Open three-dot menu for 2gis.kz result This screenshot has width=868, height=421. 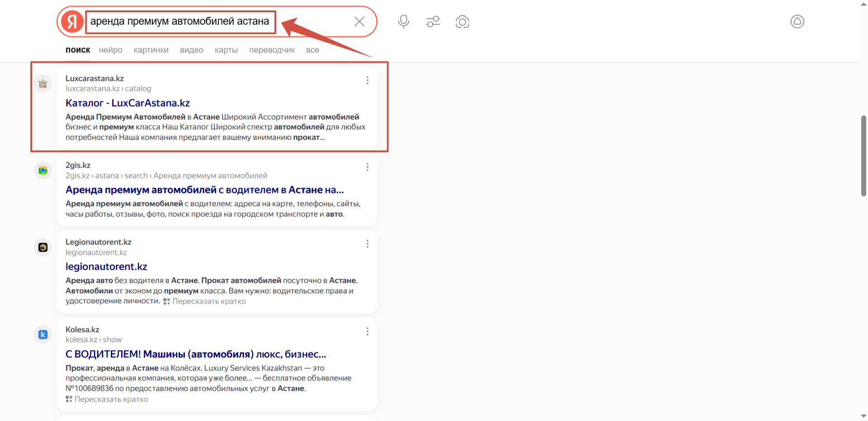(367, 167)
